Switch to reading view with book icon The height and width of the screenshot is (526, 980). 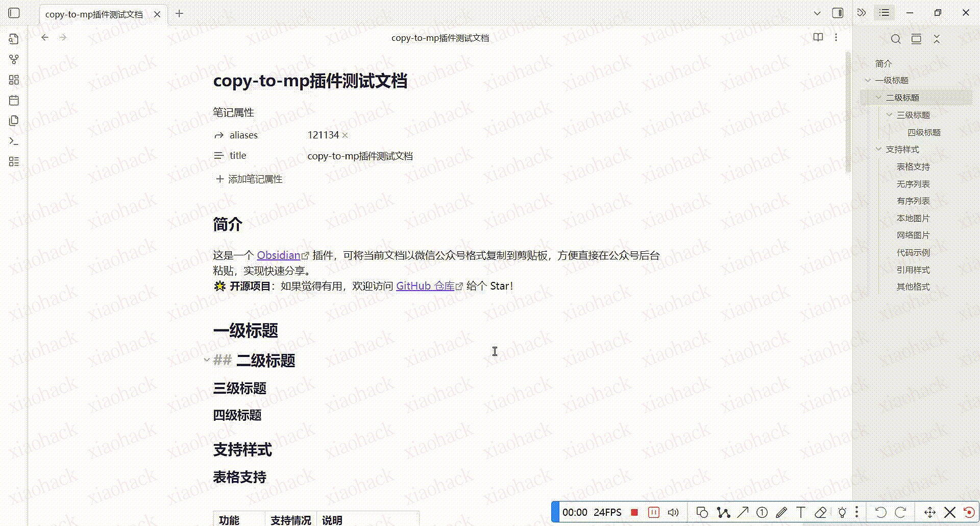click(818, 37)
